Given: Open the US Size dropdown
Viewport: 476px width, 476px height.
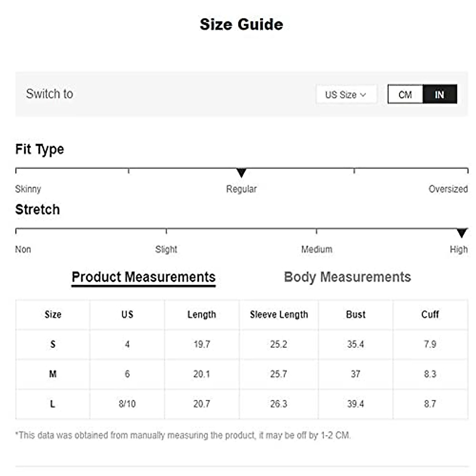Looking at the screenshot, I should pos(345,95).
